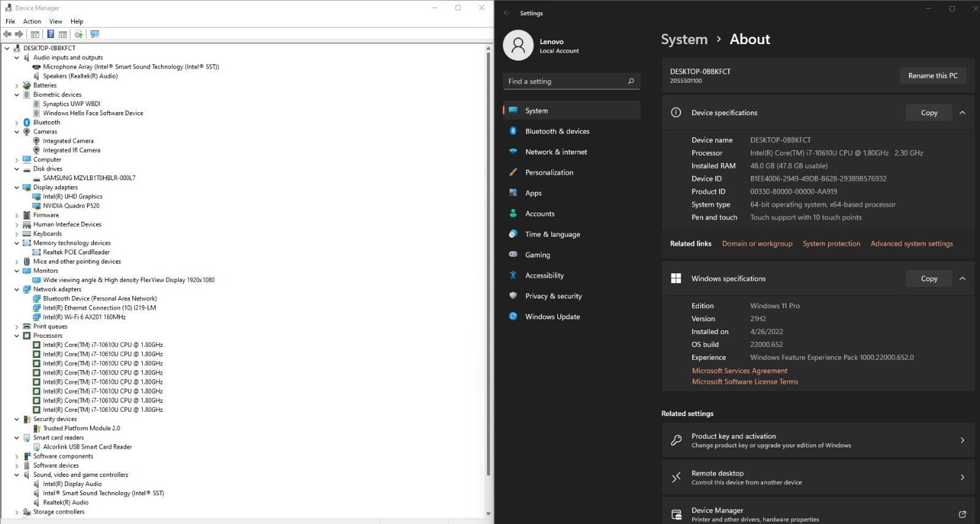Click the Computer category icon in the tree
Image resolution: width=980 pixels, height=524 pixels.
27,159
